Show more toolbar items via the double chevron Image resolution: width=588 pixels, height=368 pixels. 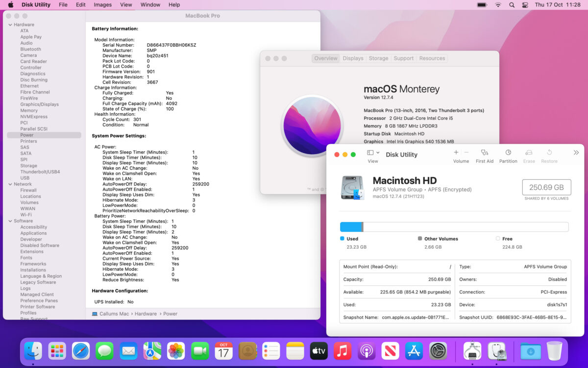pyautogui.click(x=576, y=153)
